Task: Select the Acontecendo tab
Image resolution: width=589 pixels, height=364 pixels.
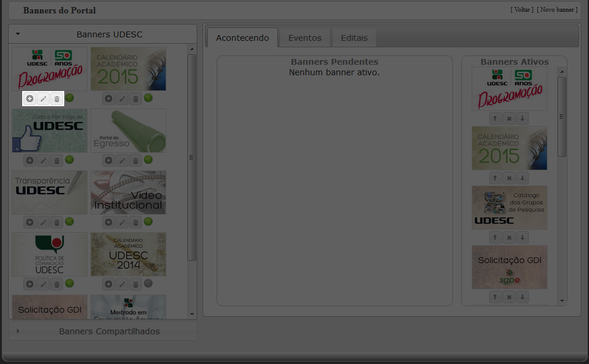Action: pos(242,38)
